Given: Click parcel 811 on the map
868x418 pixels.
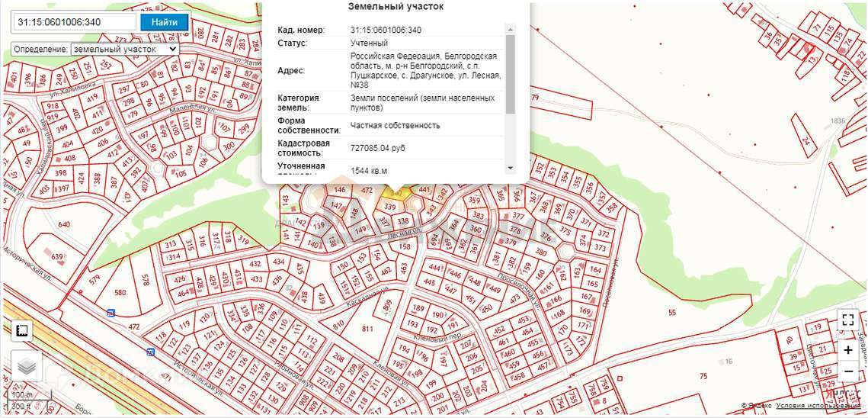Looking at the screenshot, I should click(x=367, y=329).
